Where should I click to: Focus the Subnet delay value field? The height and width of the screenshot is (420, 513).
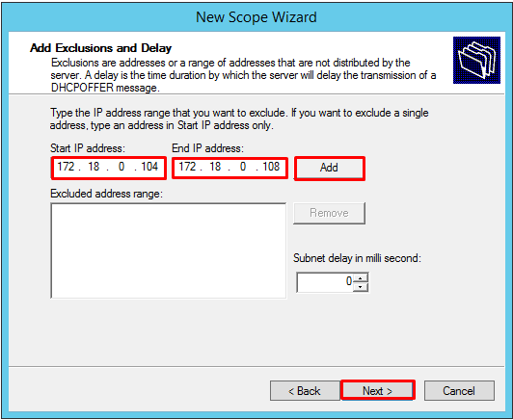click(x=325, y=282)
